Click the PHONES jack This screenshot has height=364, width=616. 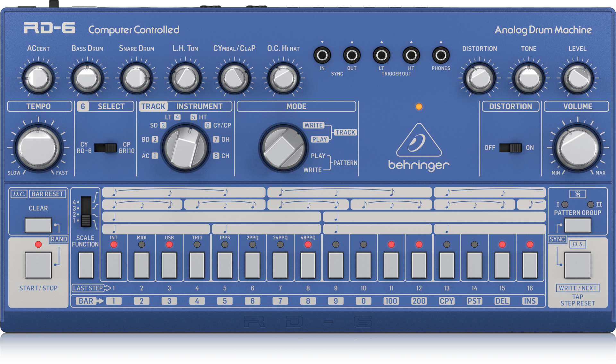point(441,55)
